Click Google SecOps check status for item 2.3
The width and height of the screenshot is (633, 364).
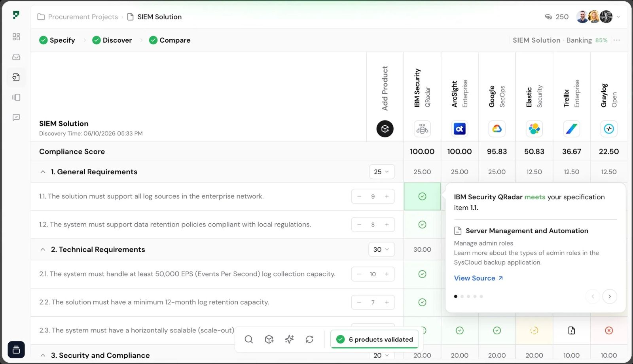[x=497, y=330]
